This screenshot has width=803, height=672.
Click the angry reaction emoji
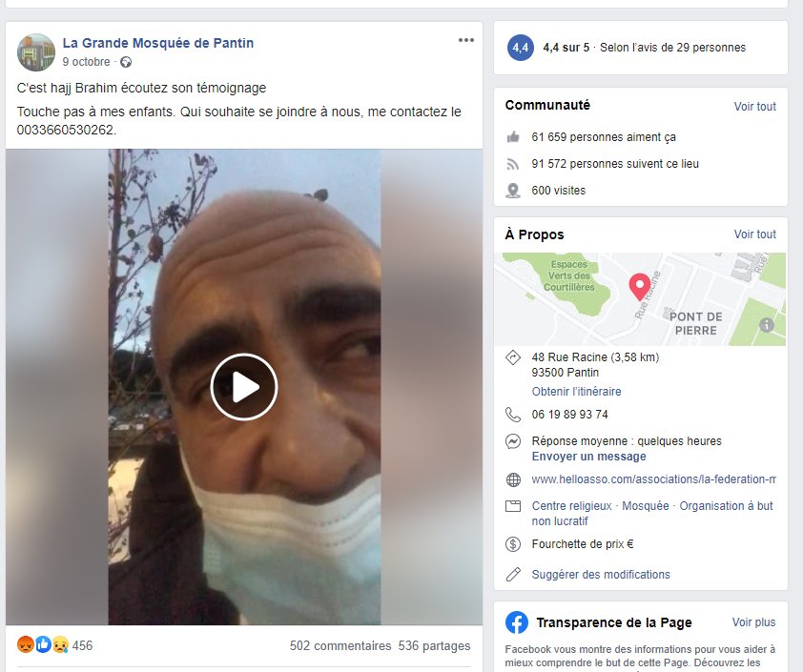pyautogui.click(x=26, y=644)
